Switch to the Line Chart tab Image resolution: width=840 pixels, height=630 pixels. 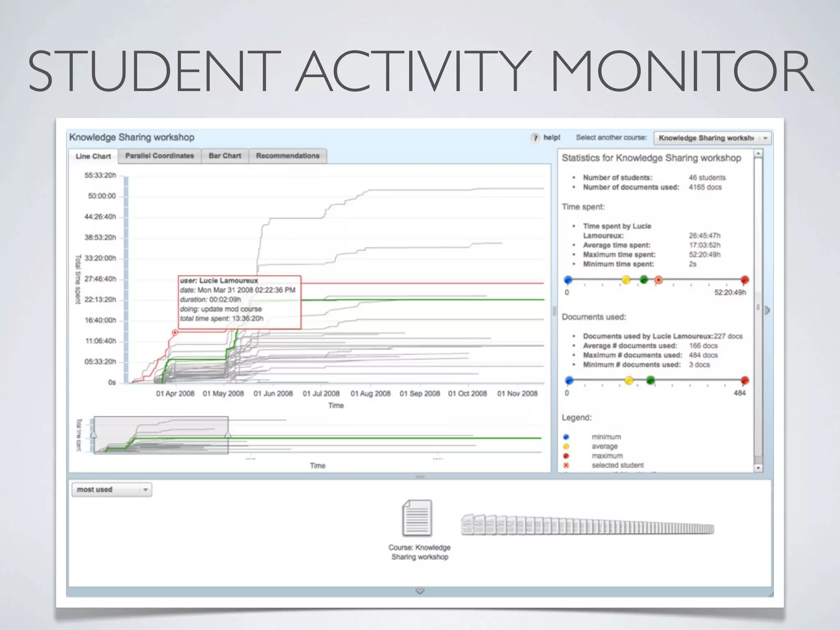point(94,156)
